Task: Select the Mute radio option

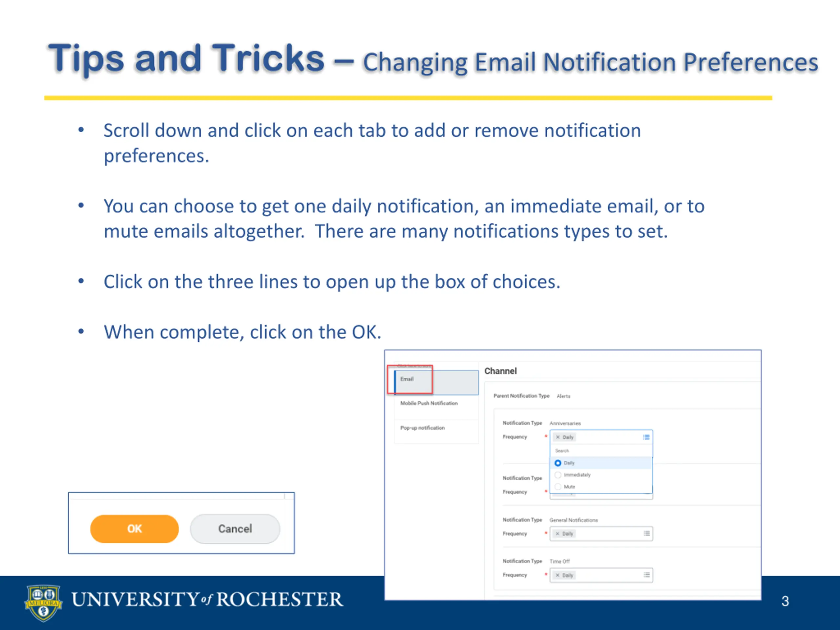Action: pos(558,487)
